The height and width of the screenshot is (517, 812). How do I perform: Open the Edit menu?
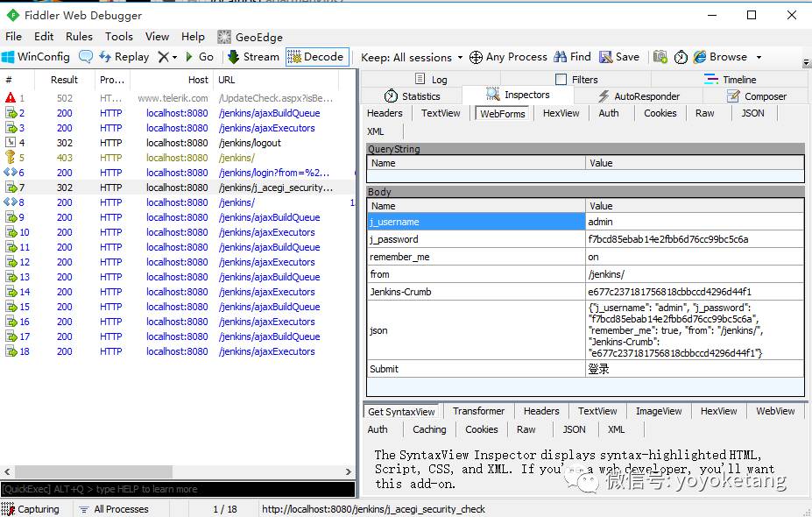(x=44, y=37)
